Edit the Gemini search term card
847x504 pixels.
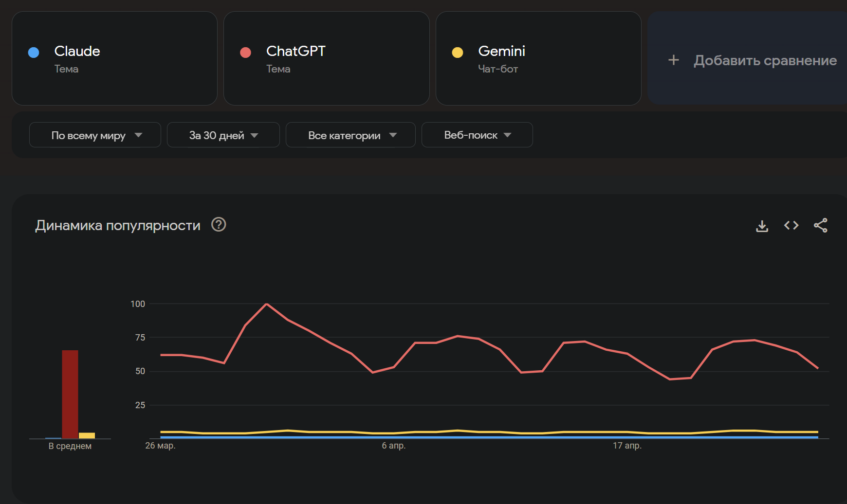pos(538,58)
